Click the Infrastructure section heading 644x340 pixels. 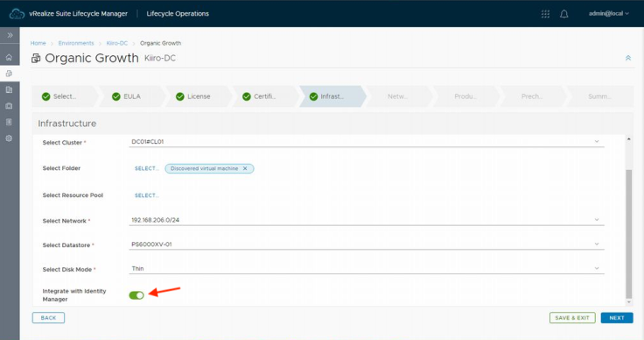[x=67, y=124]
